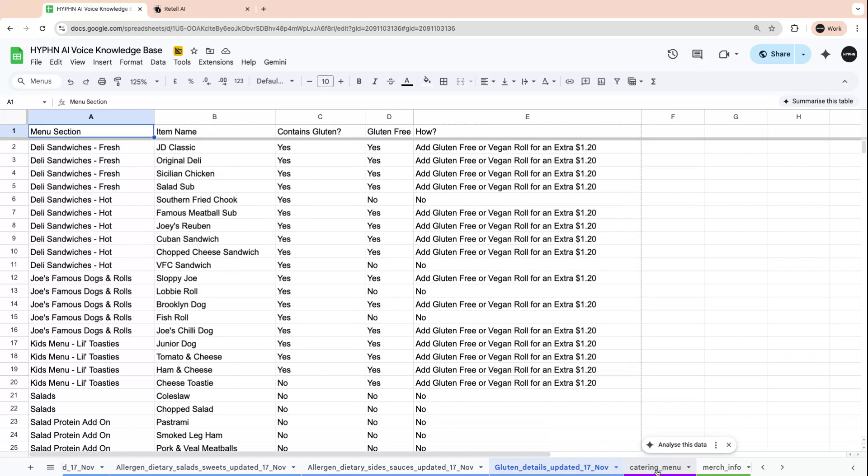Open the Gluten_details_updated_17_Nov tab menu
This screenshot has width=868, height=476.
coord(616,467)
